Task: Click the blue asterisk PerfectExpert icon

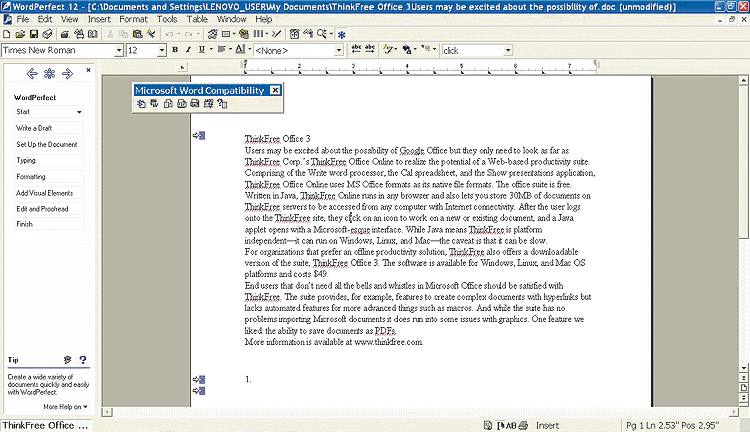Action: click(x=342, y=34)
